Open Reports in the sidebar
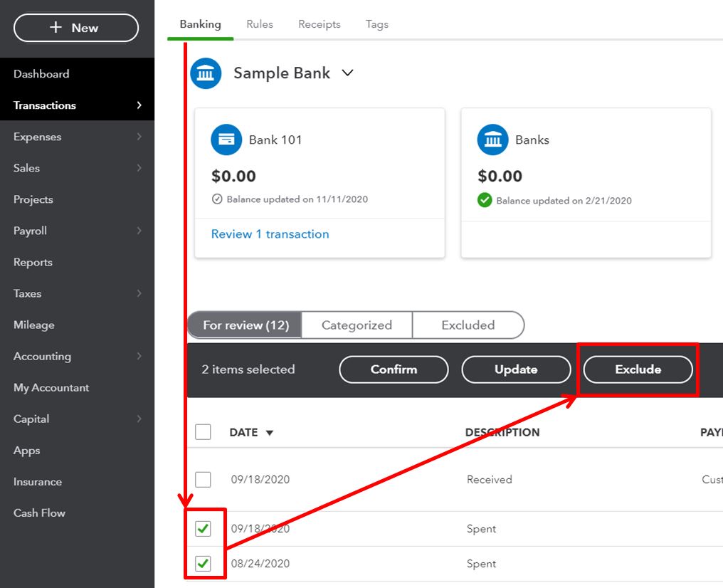Viewport: 723px width, 588px height. pos(33,262)
